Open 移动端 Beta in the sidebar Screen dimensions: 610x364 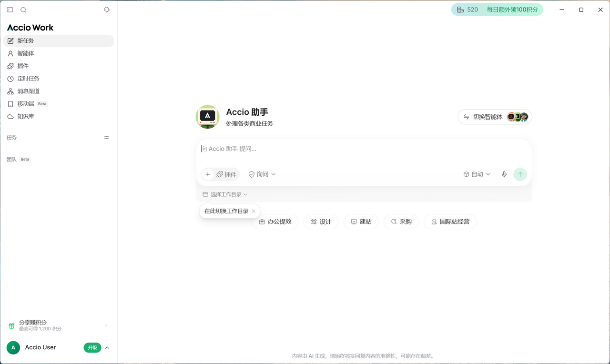coord(59,104)
